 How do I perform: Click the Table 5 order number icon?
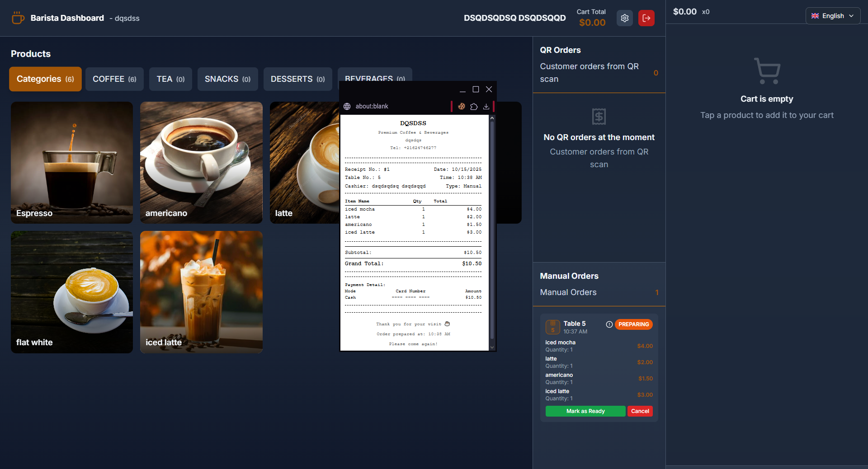tap(552, 327)
